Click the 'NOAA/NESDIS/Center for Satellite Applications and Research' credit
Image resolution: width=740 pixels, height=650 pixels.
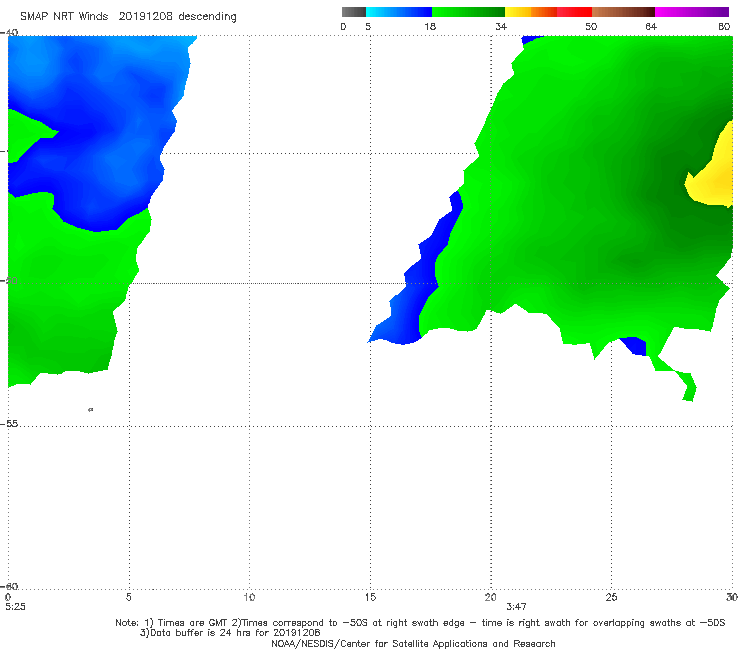tap(413, 644)
